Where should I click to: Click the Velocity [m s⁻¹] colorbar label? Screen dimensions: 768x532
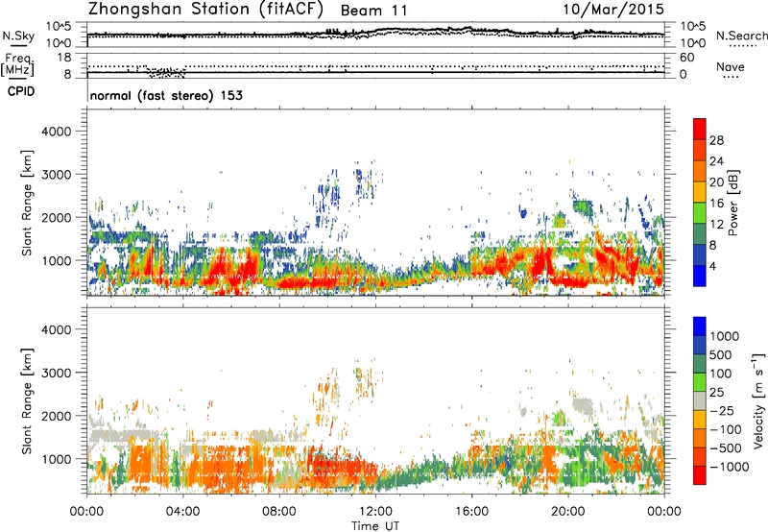758,400
